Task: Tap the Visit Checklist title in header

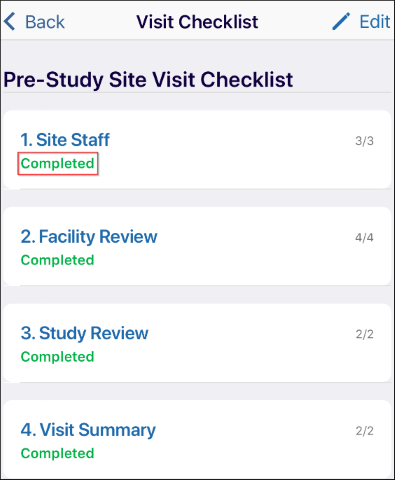Action: pyautogui.click(x=197, y=22)
